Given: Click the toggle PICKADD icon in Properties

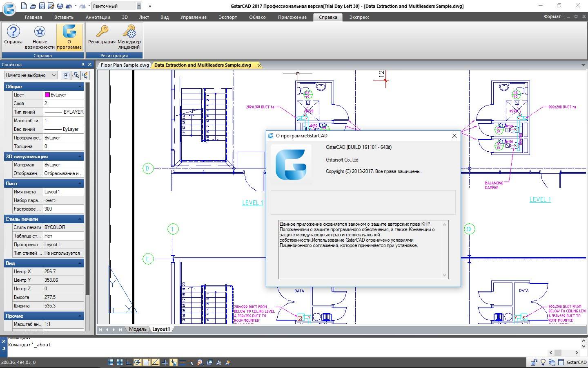Looking at the screenshot, I should (x=66, y=75).
